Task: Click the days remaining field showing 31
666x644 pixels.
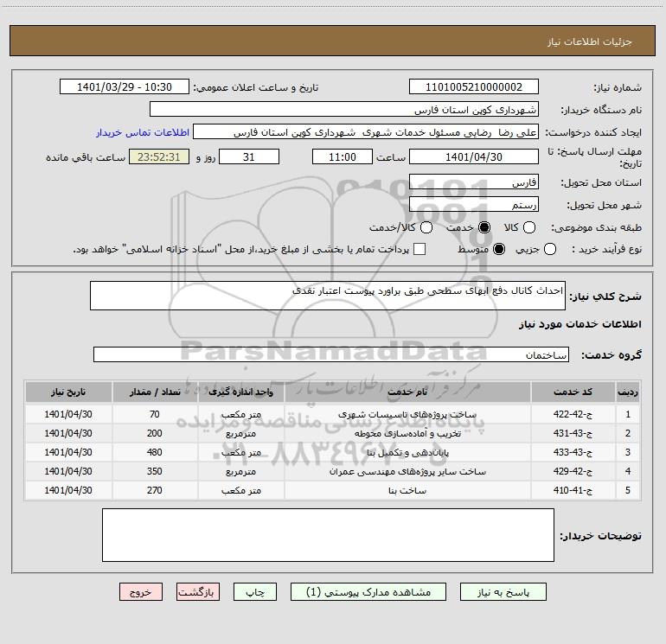Action: 249,156
